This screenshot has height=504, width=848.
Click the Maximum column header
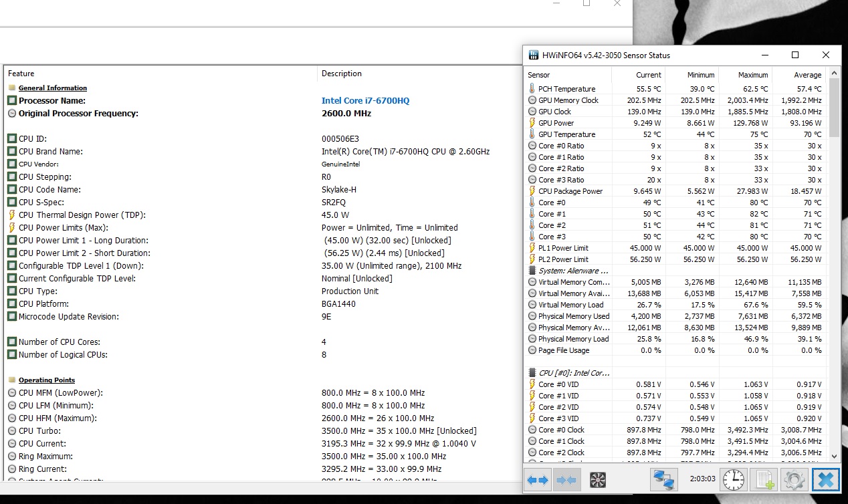click(745, 75)
